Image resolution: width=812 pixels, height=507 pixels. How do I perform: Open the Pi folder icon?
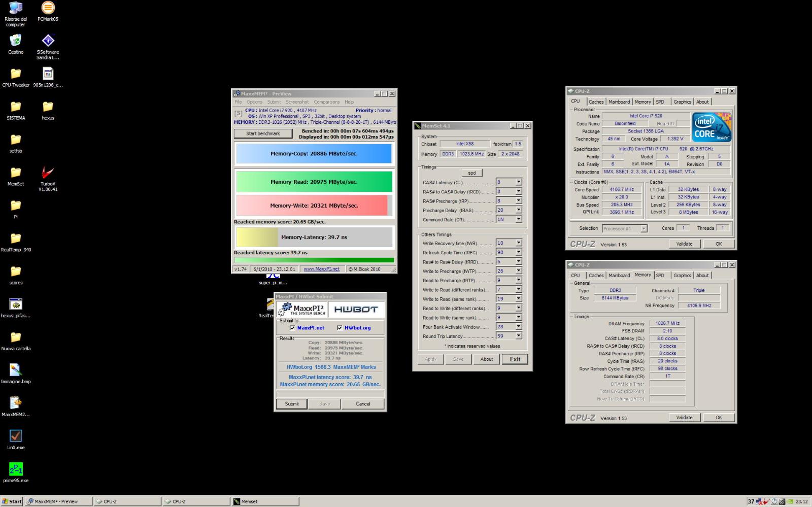[16, 209]
